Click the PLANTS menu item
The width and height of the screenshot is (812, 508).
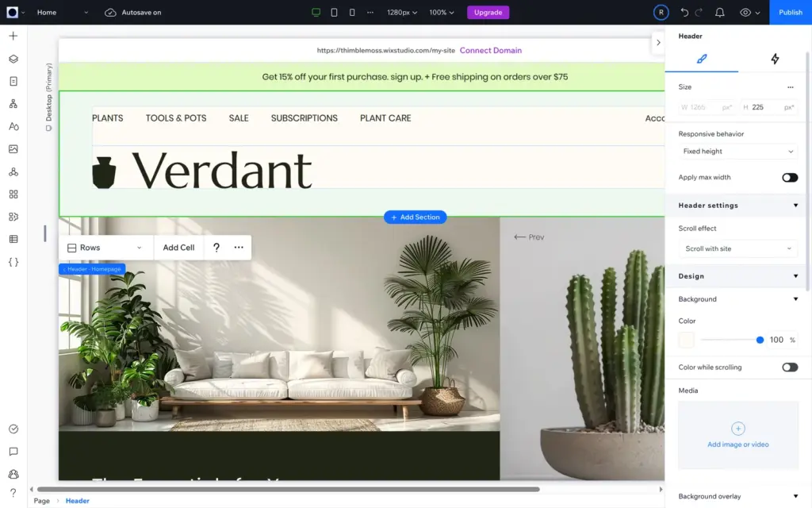click(108, 118)
